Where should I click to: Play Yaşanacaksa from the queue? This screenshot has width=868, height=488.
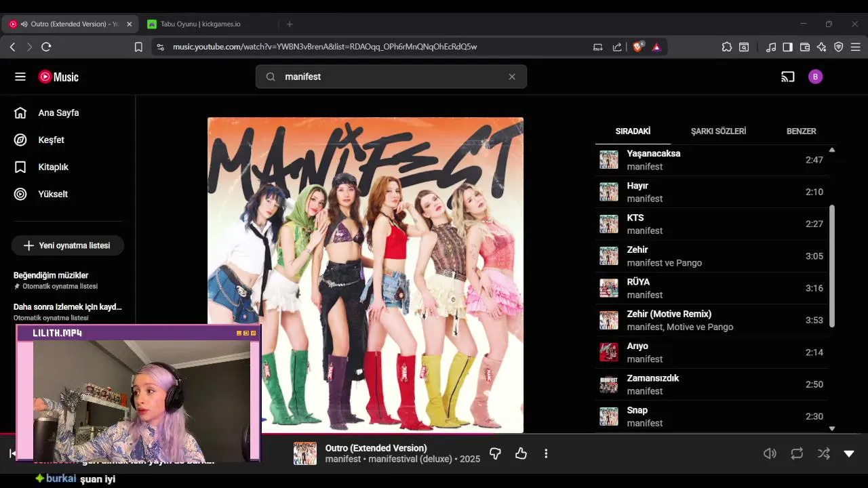tap(711, 160)
